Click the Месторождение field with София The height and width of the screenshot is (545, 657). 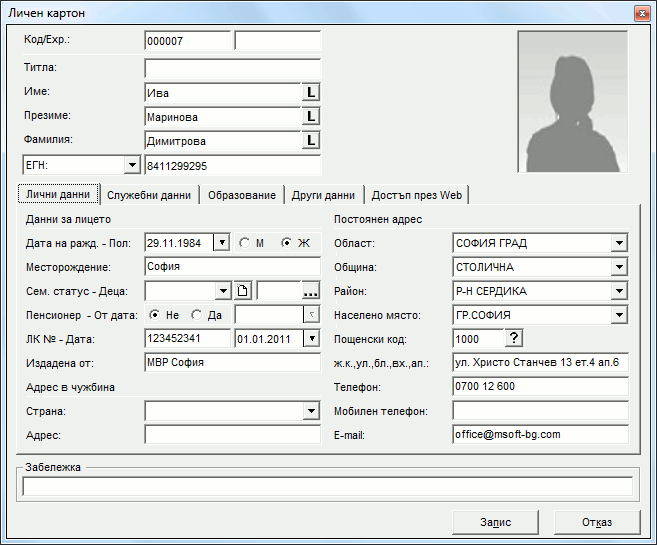pos(233,266)
